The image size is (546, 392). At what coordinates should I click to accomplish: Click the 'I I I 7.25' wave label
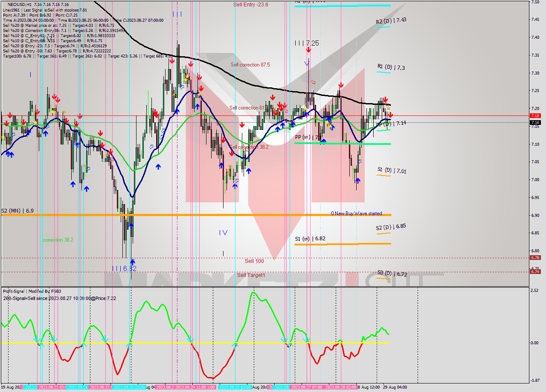[307, 43]
